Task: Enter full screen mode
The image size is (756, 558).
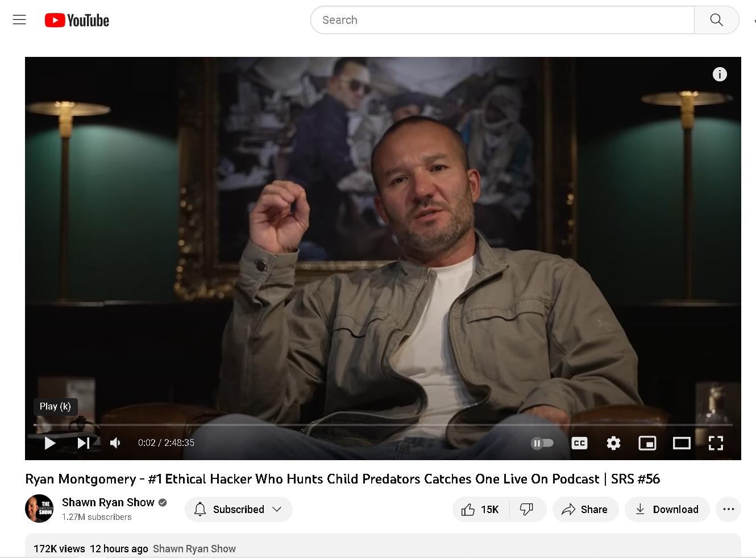Action: (x=716, y=443)
